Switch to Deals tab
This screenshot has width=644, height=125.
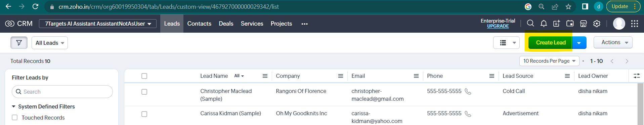226,24
